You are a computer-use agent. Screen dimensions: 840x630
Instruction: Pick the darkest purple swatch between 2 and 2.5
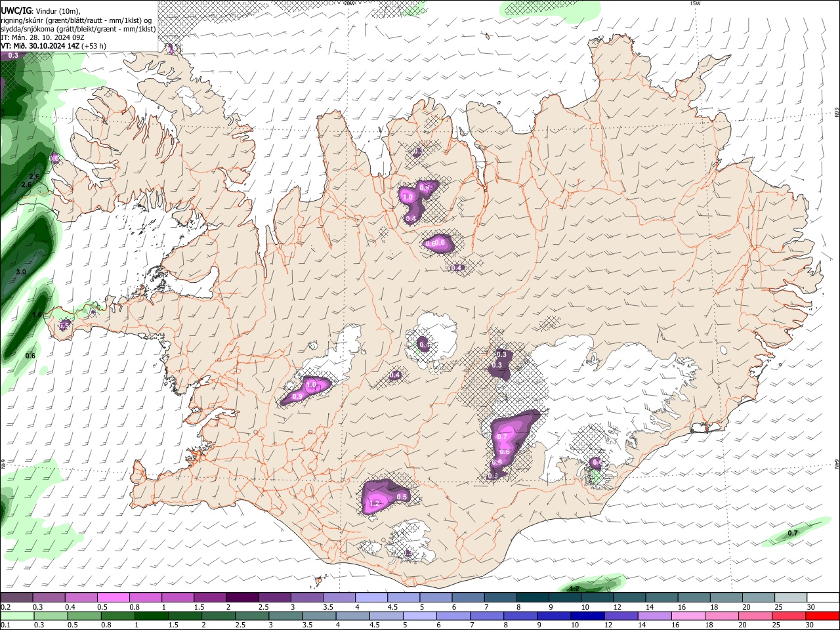[x=241, y=597]
